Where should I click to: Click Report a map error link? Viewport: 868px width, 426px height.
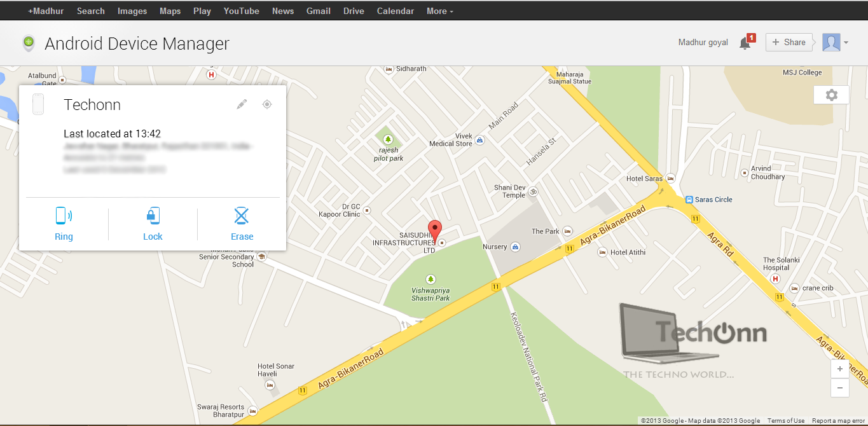pos(838,421)
